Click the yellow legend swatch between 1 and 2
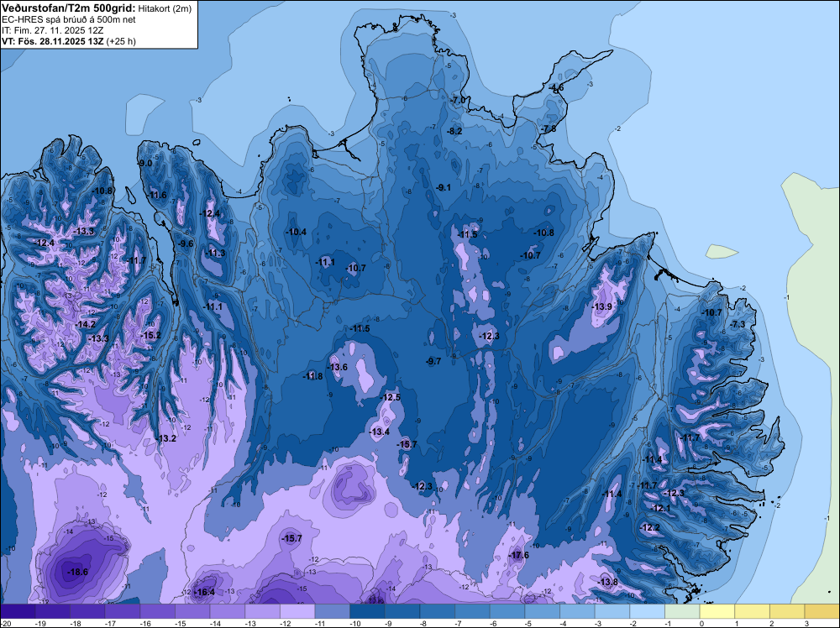Screen dimensions: 840x628 [x=752, y=611]
